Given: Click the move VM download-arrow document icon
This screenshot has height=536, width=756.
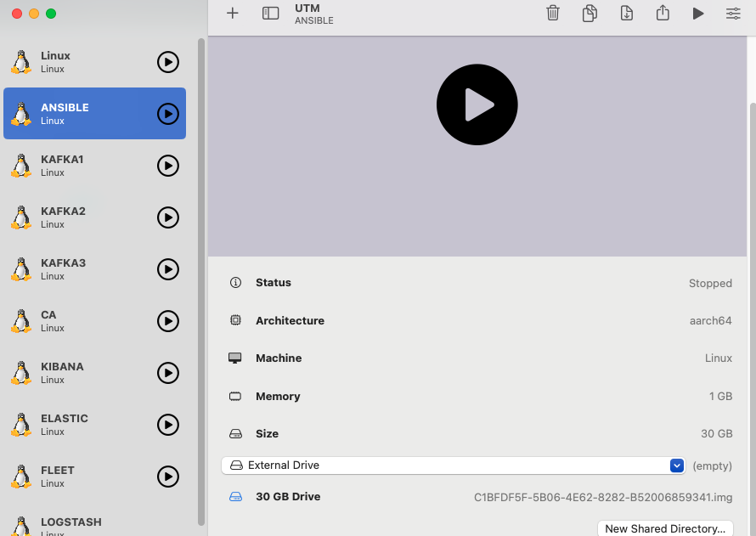Looking at the screenshot, I should tap(626, 13).
